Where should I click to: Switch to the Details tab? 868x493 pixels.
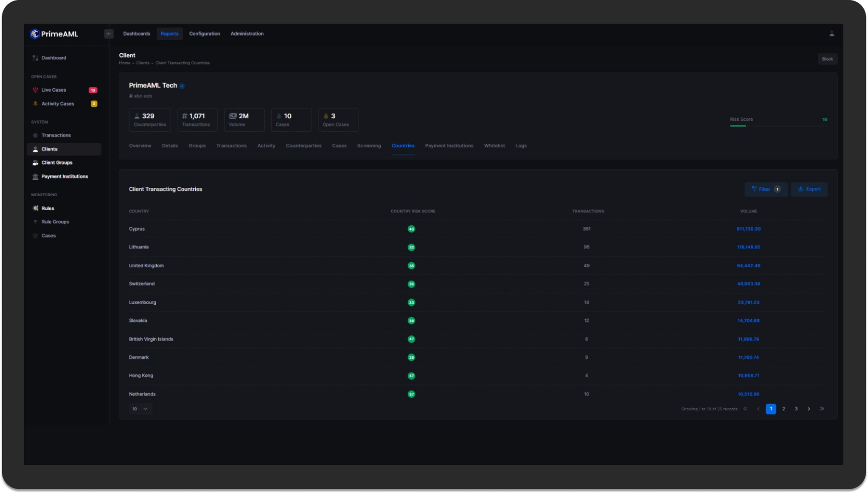(170, 146)
